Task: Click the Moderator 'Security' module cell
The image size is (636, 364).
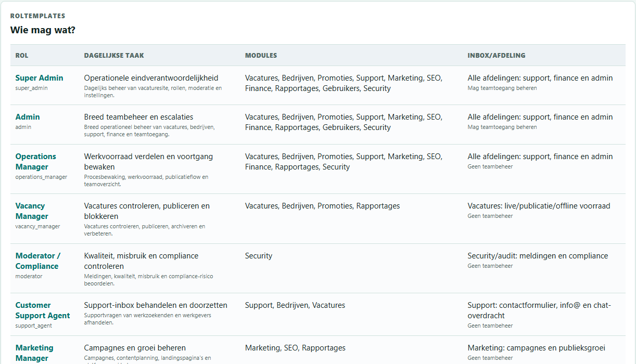Action: click(259, 256)
